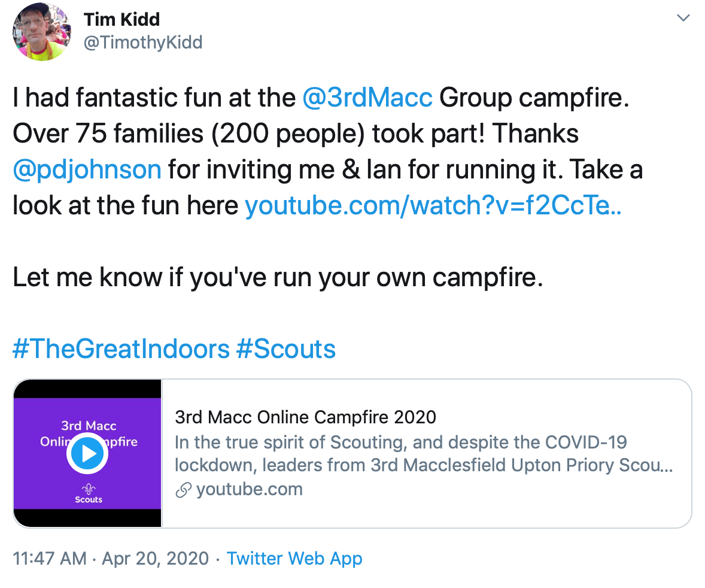Expand the caret at top right corner
The height and width of the screenshot is (588, 705).
coord(682,18)
